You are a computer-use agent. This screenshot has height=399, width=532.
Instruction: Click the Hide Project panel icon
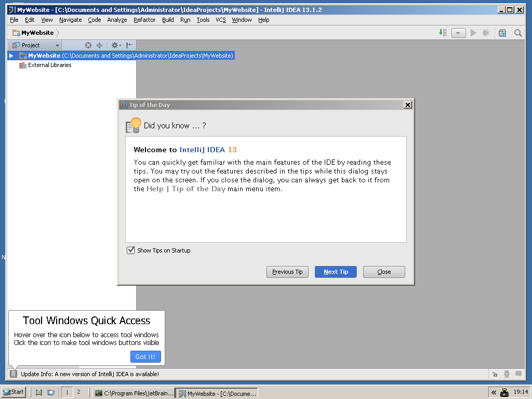129,45
